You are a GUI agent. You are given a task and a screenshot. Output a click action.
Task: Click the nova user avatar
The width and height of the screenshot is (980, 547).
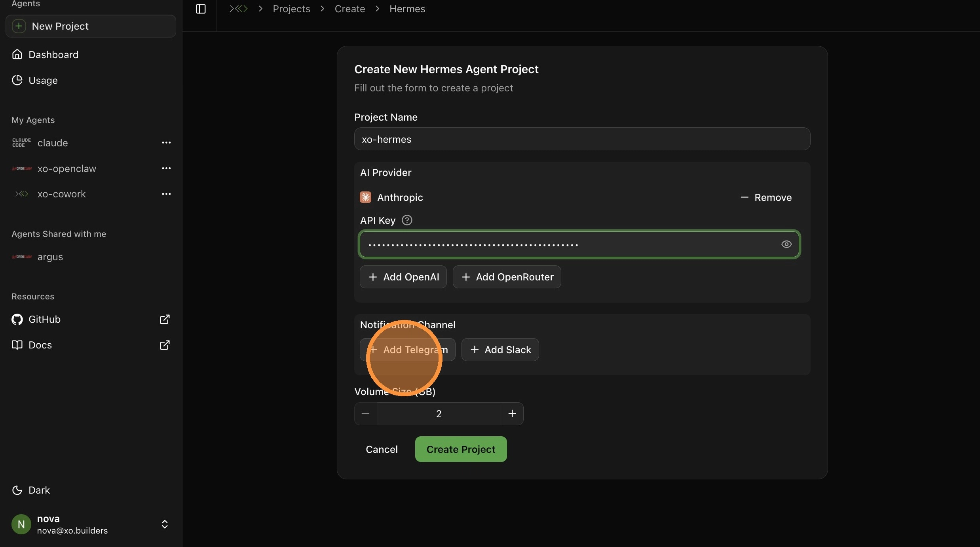[x=21, y=524]
